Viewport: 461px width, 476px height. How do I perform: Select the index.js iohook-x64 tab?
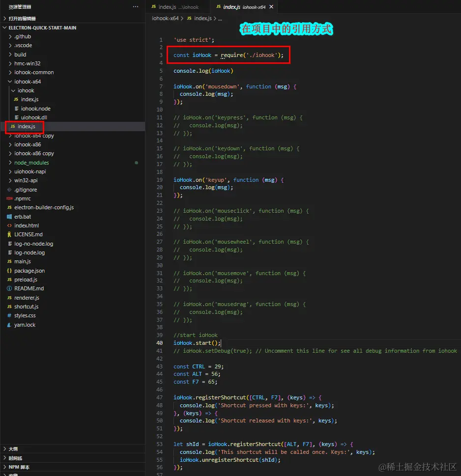coord(244,7)
